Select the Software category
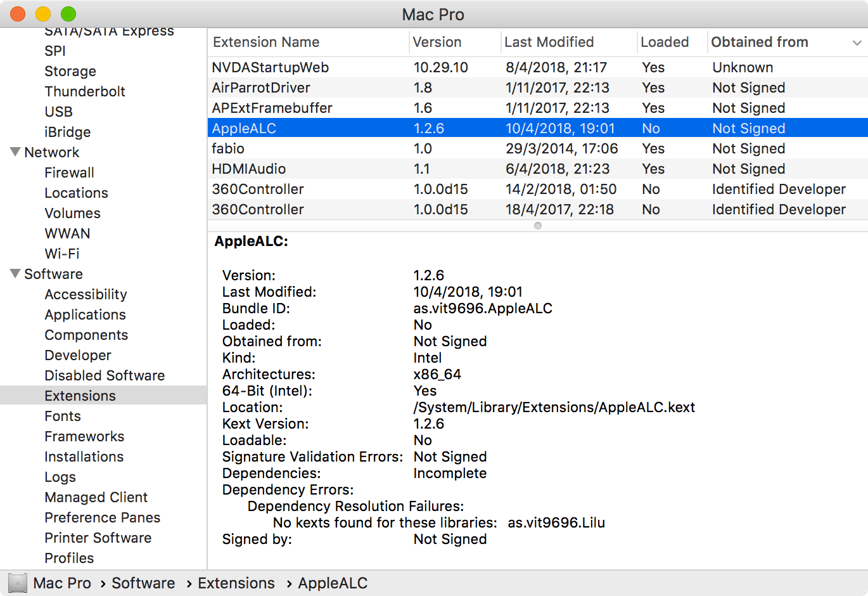868x596 pixels. (x=53, y=274)
